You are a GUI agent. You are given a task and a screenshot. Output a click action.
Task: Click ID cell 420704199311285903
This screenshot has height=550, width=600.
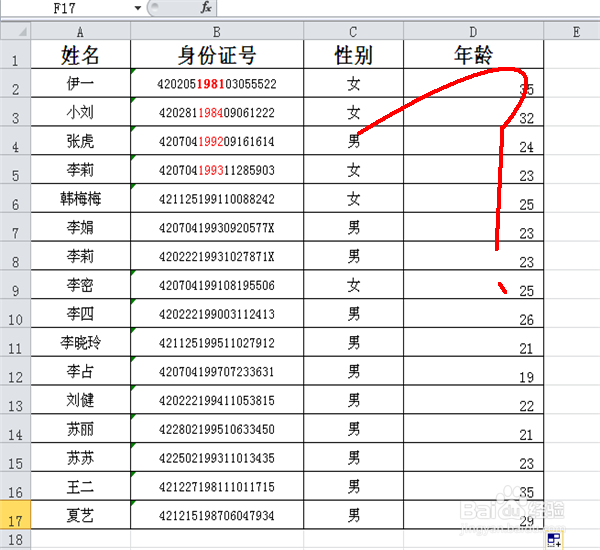tap(217, 170)
